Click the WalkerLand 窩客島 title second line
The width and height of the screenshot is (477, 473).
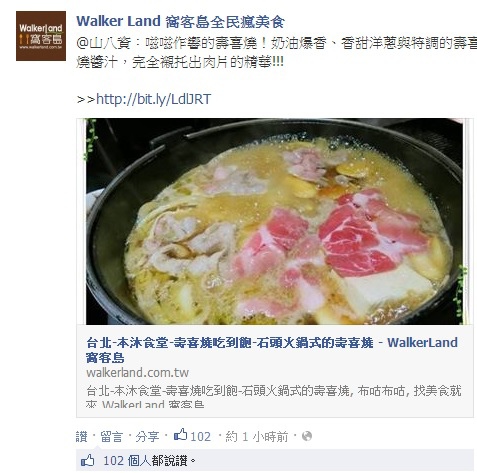click(105, 357)
